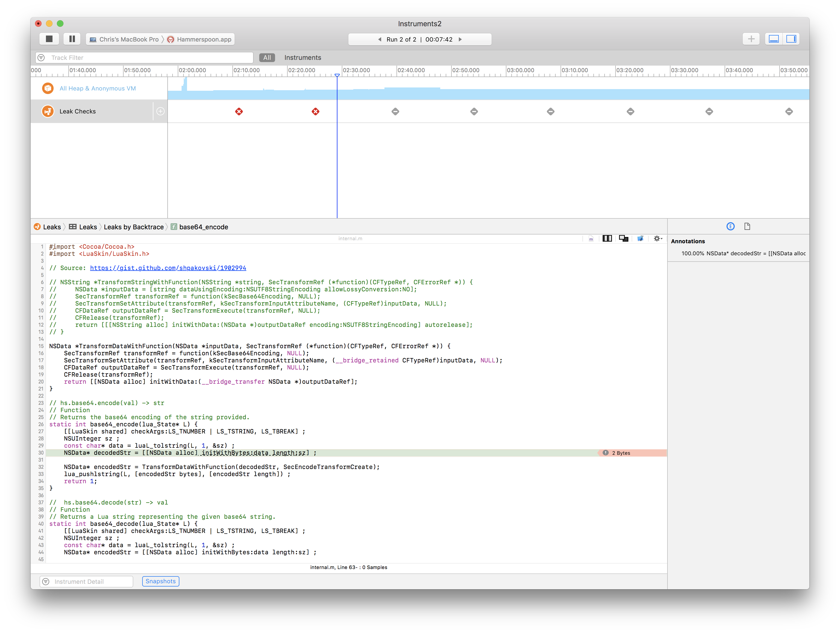Add an instrument with the plus button
Image resolution: width=840 pixels, height=633 pixels.
[x=751, y=39]
